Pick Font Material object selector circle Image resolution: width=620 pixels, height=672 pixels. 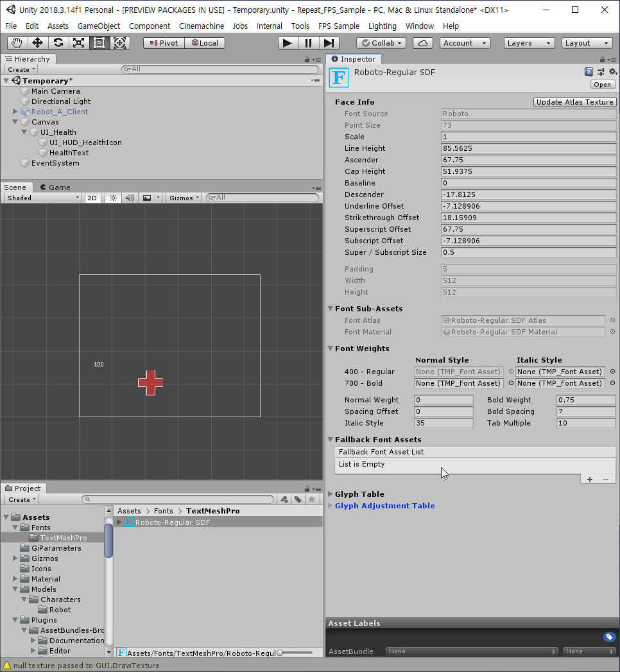pos(613,332)
